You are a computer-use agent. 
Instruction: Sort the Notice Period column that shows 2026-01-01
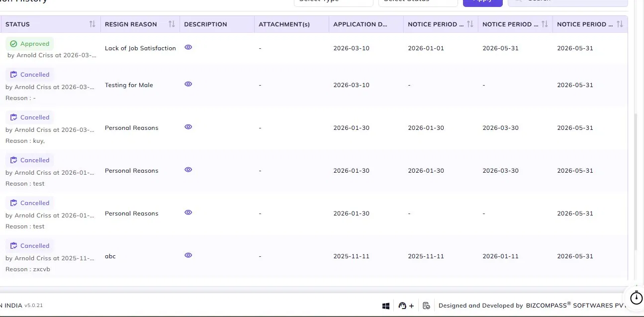[x=470, y=24]
